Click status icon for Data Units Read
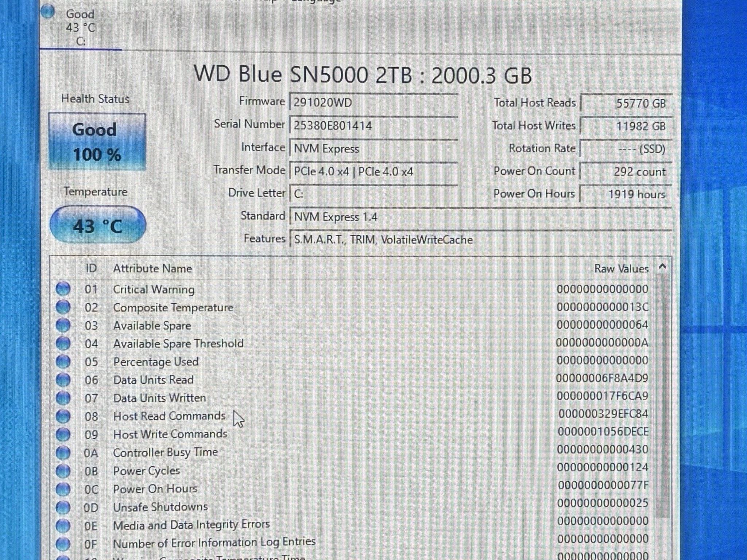The width and height of the screenshot is (747, 560). tap(63, 380)
